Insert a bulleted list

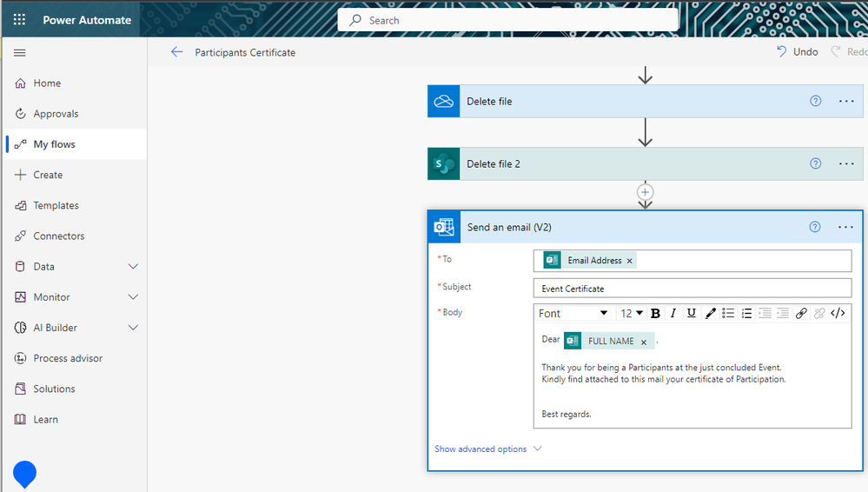728,314
